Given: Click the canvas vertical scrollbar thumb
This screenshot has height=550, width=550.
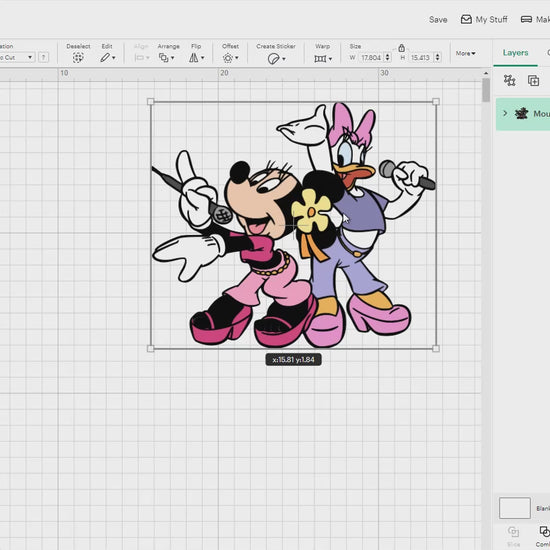Looking at the screenshot, I should click(x=486, y=90).
